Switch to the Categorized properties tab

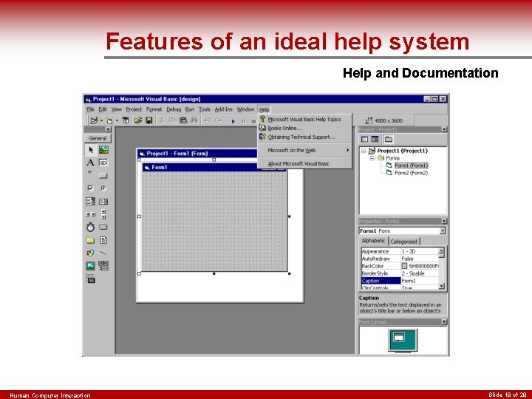tap(403, 242)
